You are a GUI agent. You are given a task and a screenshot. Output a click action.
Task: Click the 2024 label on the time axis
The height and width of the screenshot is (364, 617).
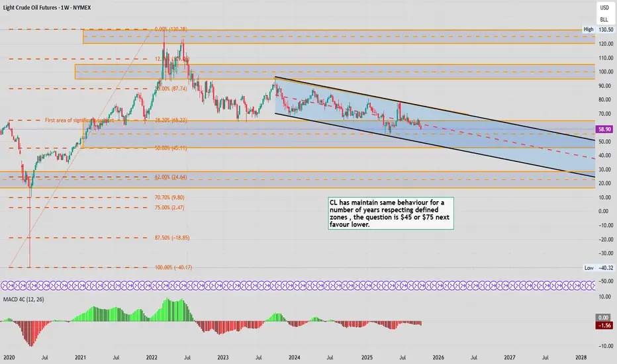click(x=295, y=357)
